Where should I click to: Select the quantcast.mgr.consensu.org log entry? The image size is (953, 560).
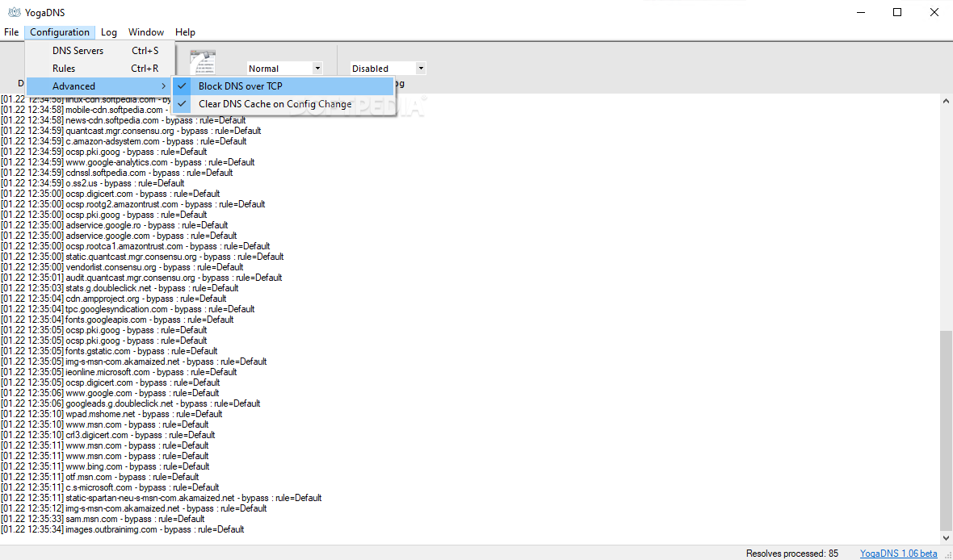click(131, 131)
